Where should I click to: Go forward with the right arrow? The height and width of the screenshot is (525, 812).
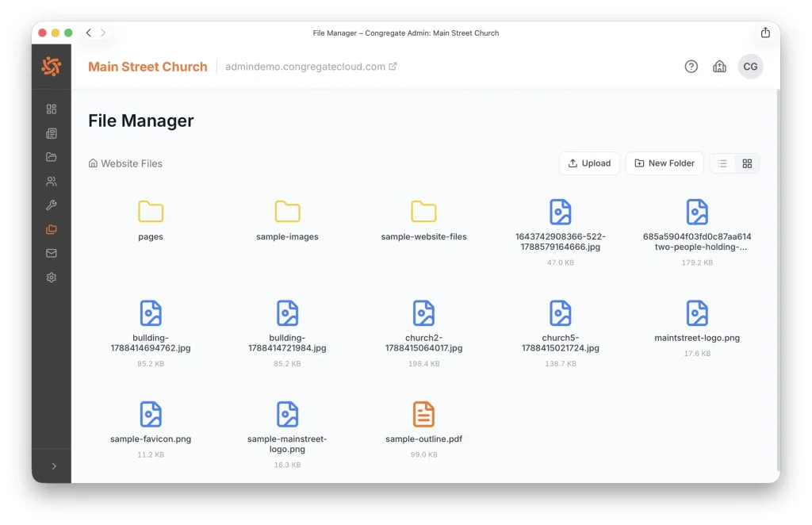(x=103, y=33)
